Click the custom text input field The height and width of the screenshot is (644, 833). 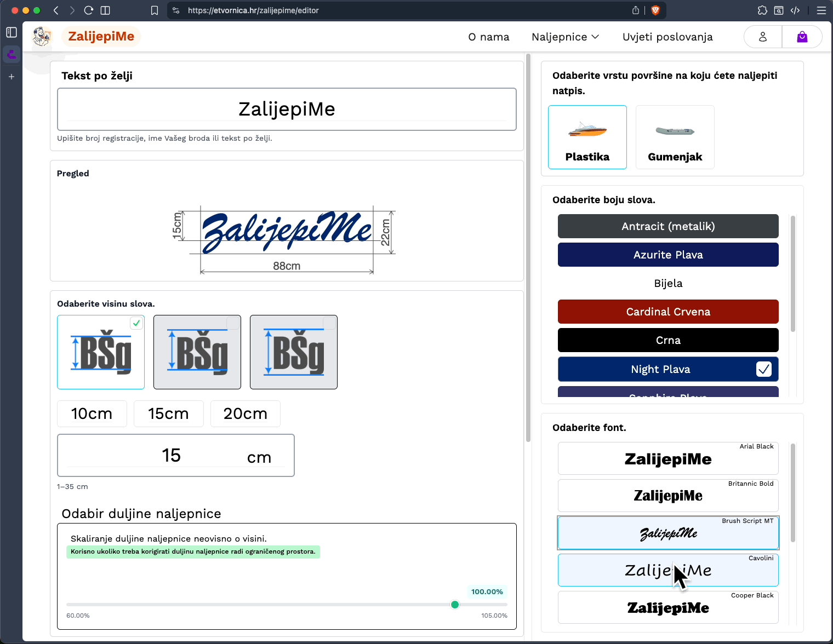coord(287,109)
